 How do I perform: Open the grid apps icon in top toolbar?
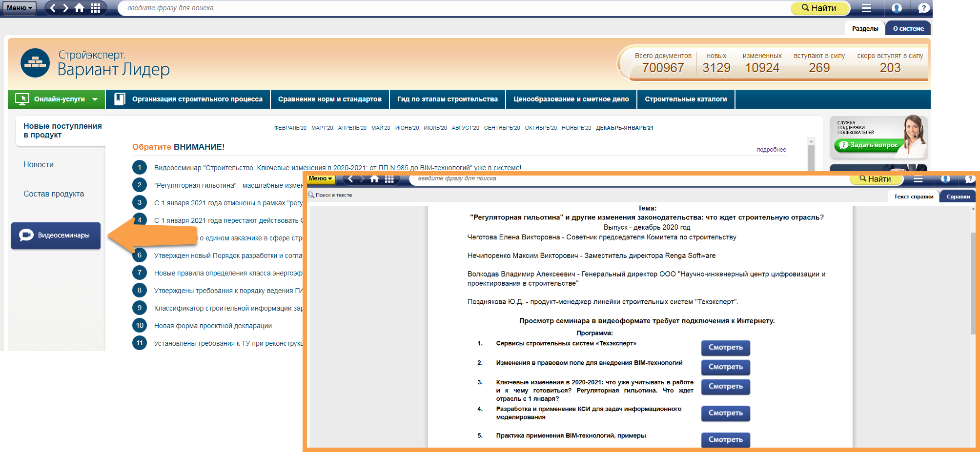[95, 8]
